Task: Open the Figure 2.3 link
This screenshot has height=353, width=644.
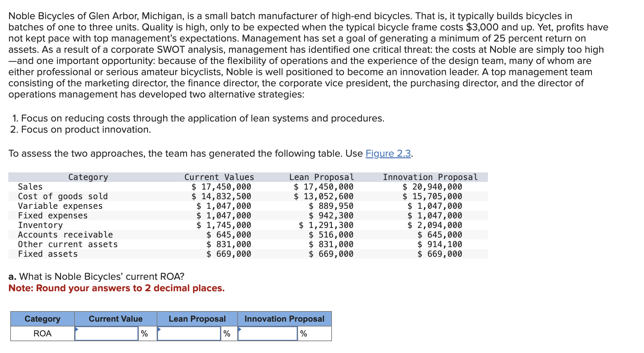Action: tap(388, 153)
